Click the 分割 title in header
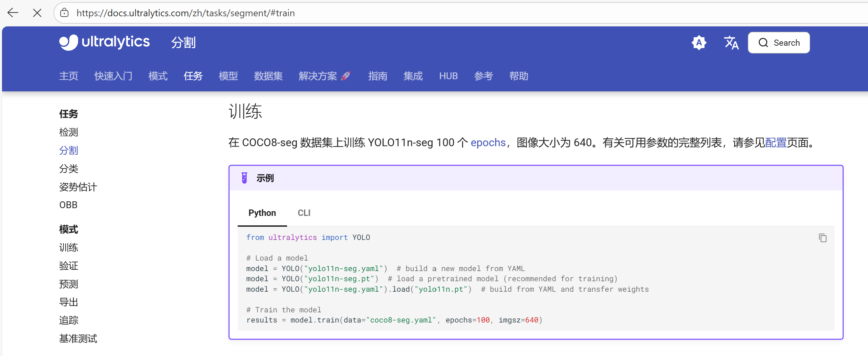Viewport: 868px width, 356px height. pyautogui.click(x=183, y=43)
